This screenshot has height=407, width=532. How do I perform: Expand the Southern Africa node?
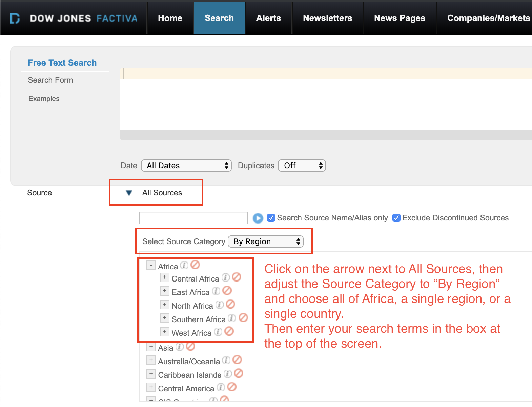(165, 318)
